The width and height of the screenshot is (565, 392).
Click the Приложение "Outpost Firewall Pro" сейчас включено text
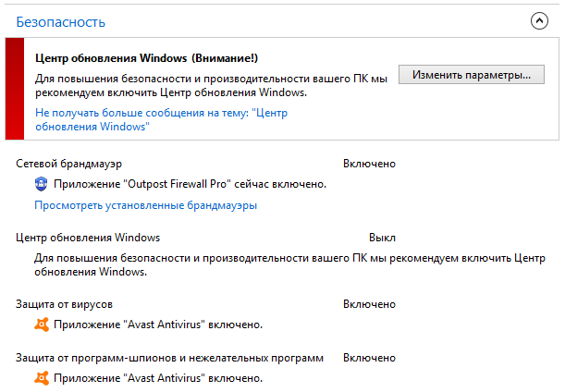[190, 184]
